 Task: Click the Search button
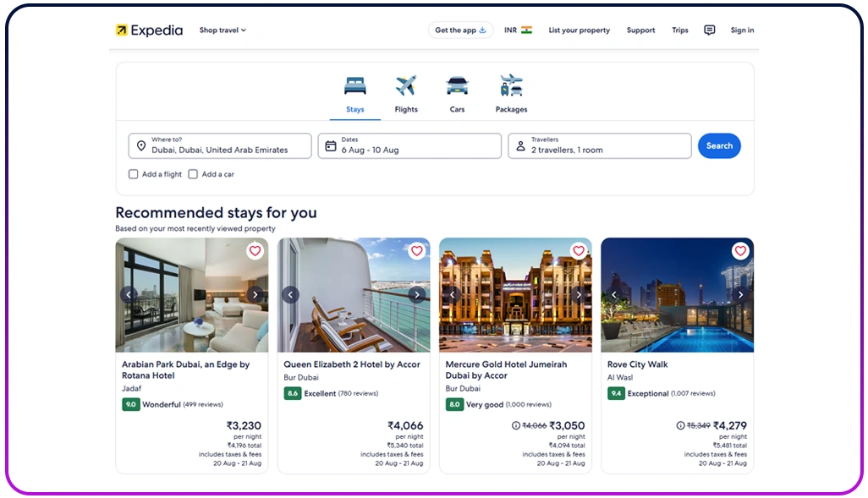tap(718, 145)
